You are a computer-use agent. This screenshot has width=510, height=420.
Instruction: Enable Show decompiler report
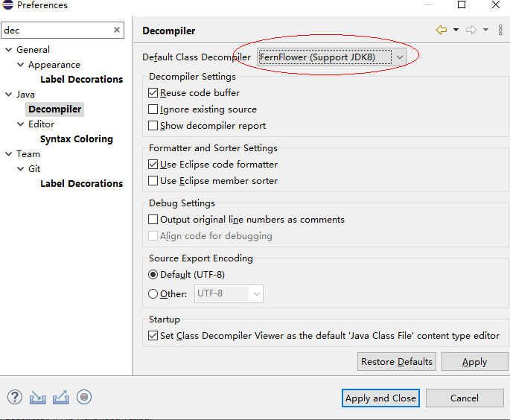pos(153,126)
